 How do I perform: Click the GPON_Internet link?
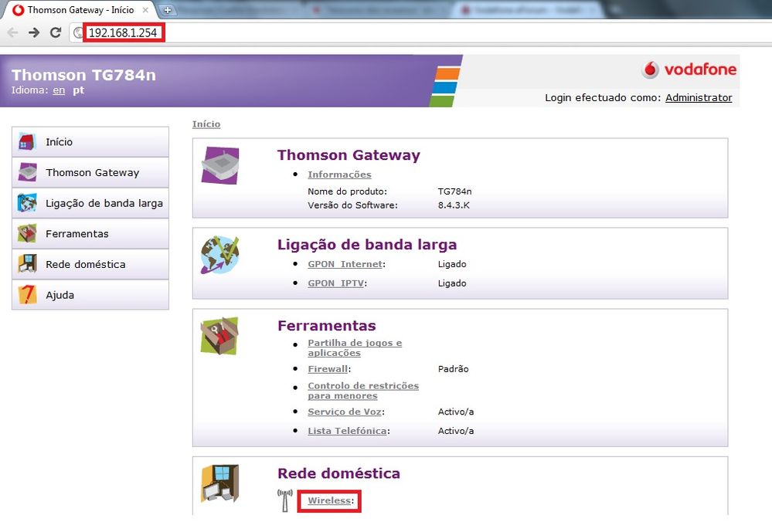coord(345,264)
